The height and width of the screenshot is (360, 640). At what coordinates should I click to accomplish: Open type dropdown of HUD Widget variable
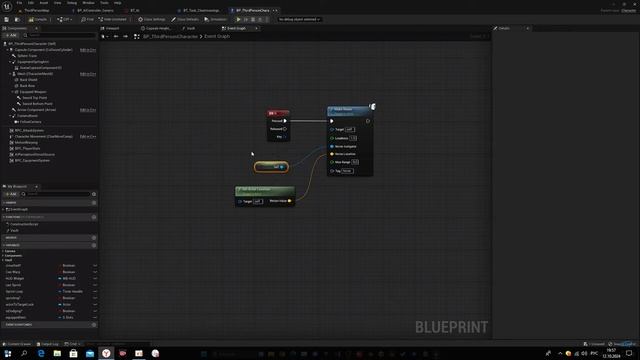(67, 278)
